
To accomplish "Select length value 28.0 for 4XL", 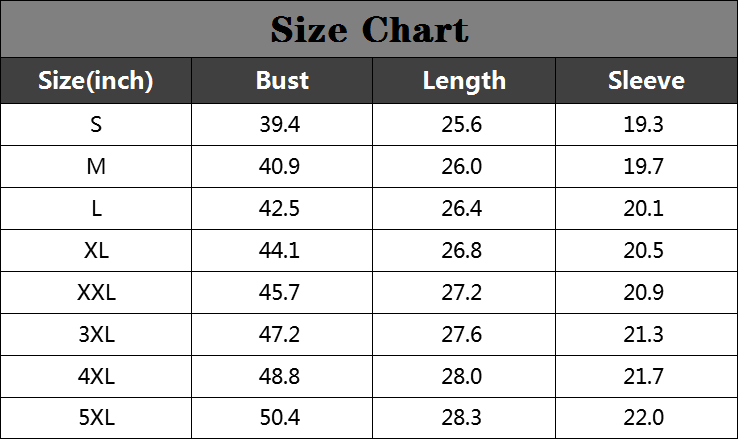I will 462,376.
